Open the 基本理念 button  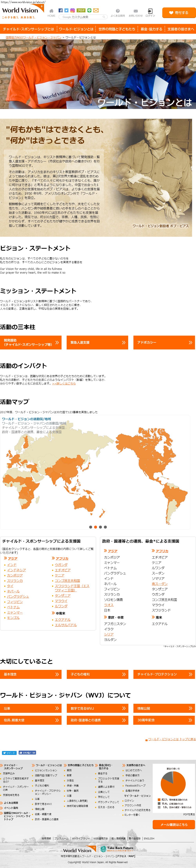point(31,674)
